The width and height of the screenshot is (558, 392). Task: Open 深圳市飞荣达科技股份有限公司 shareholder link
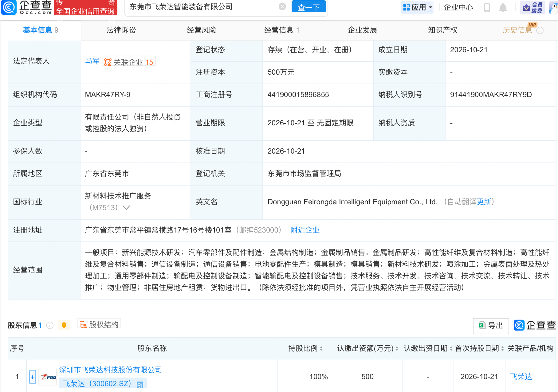111,370
